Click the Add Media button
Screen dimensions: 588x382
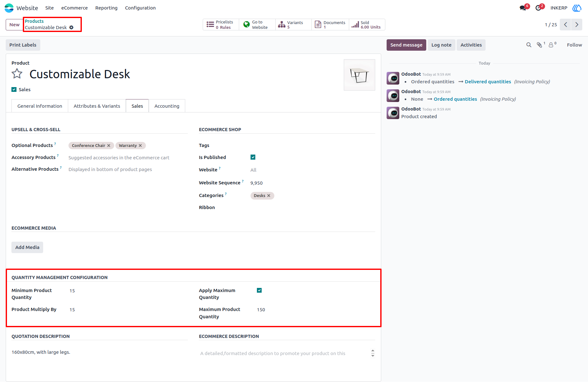pyautogui.click(x=27, y=247)
